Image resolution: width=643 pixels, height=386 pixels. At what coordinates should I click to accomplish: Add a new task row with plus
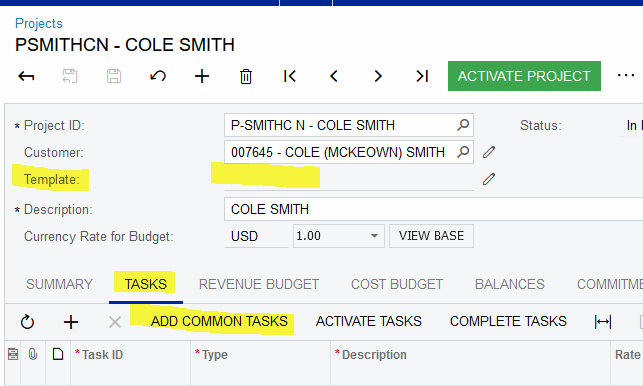[x=71, y=322]
